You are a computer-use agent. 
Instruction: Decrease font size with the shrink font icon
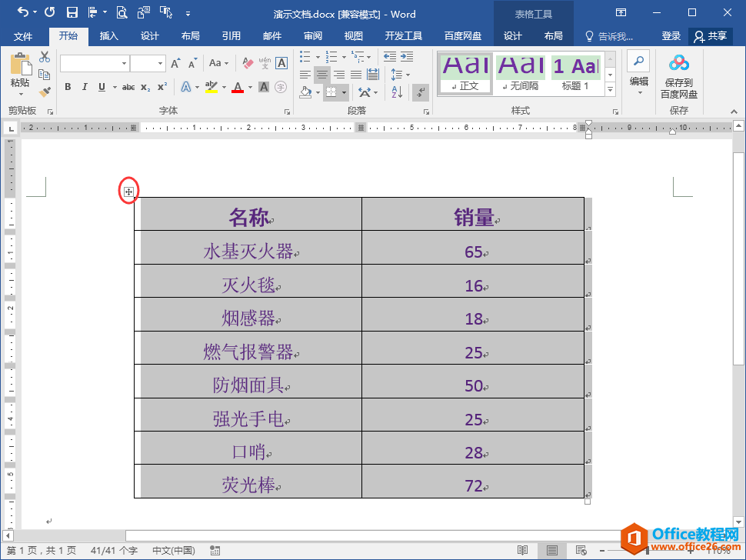point(192,63)
